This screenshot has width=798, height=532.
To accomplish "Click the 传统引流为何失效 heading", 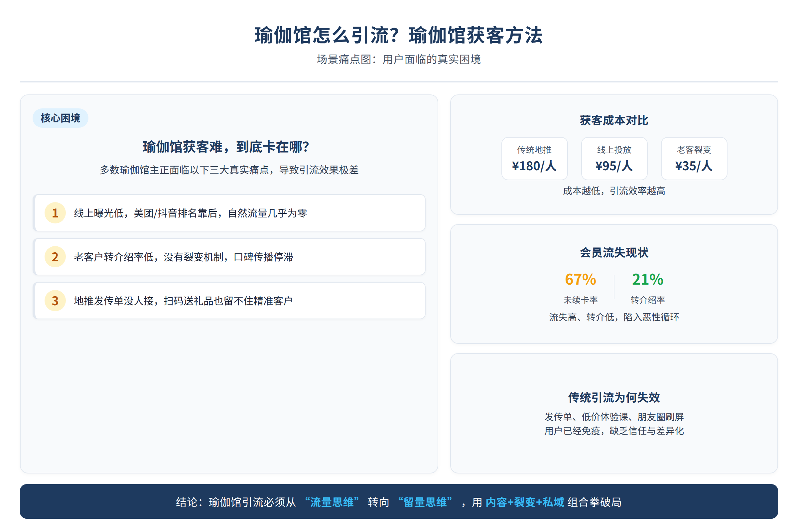I will click(614, 397).
